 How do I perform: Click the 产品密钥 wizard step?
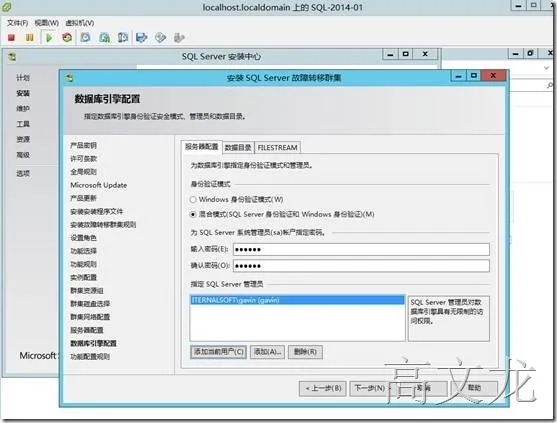(83, 145)
